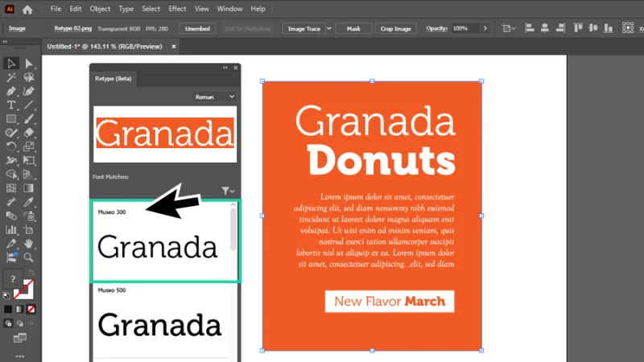Set fill to None

(31, 309)
